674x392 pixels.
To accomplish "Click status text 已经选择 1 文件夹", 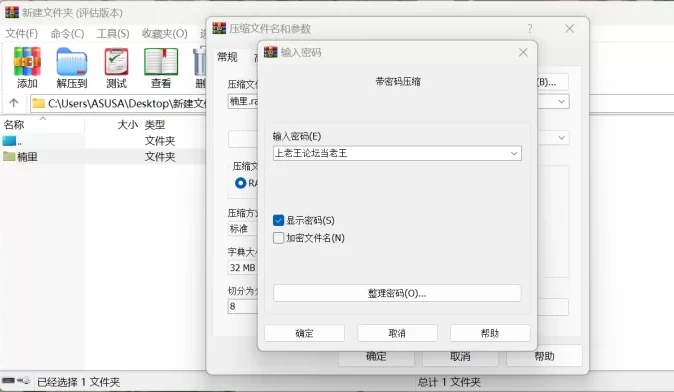I will tap(78, 382).
